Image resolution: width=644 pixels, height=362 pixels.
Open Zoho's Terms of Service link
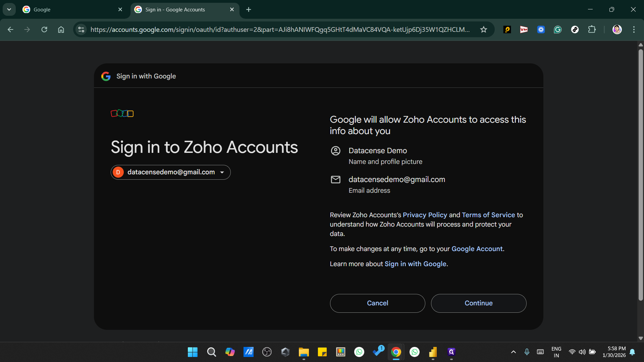click(488, 215)
